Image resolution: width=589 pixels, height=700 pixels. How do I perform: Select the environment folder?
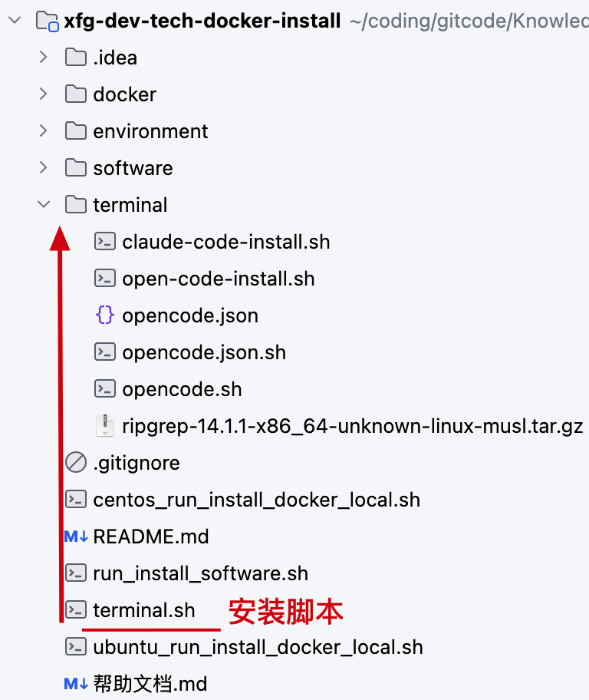[x=150, y=131]
